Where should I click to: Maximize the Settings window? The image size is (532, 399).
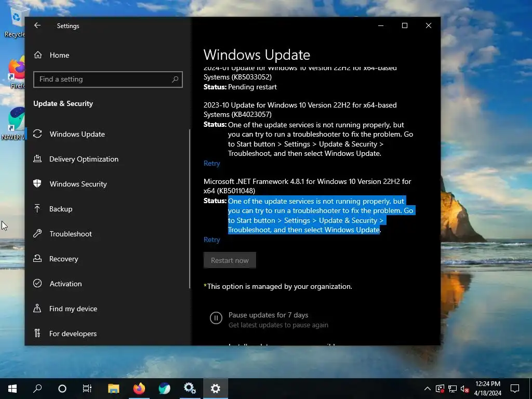click(x=404, y=25)
